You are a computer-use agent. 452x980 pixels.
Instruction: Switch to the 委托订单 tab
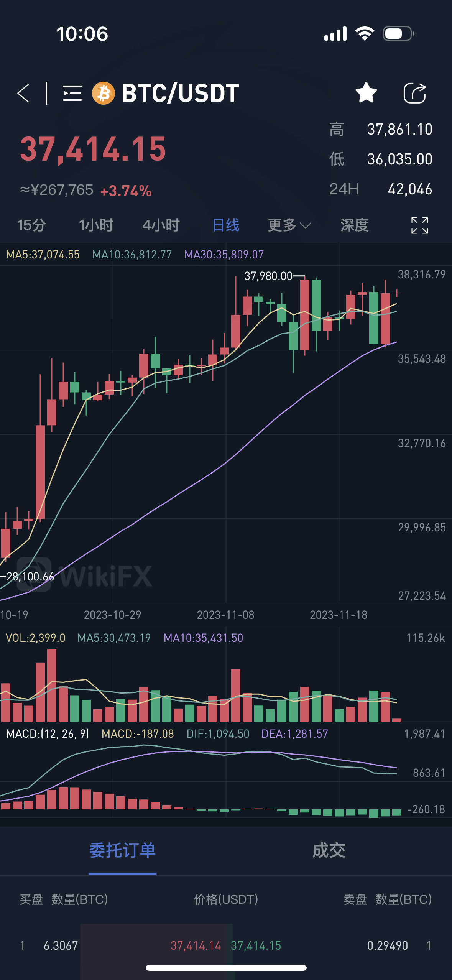click(x=122, y=850)
